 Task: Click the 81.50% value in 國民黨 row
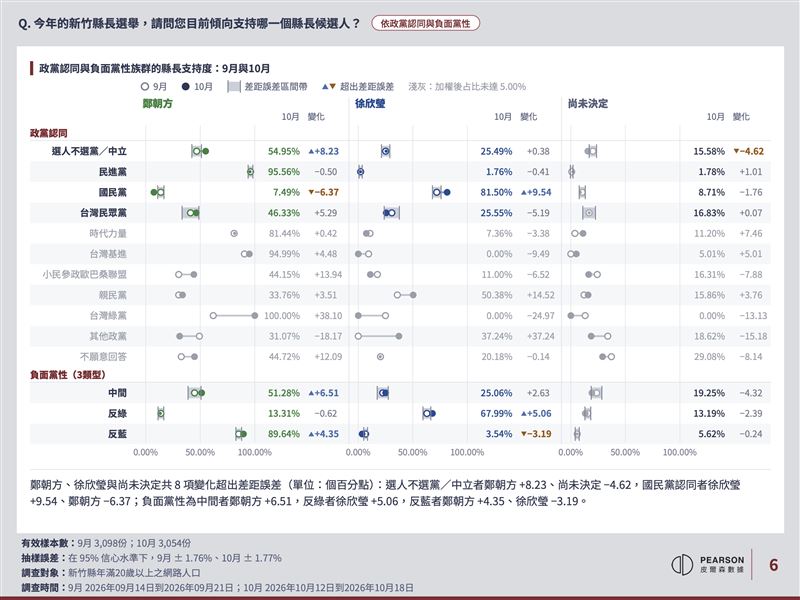[496, 192]
